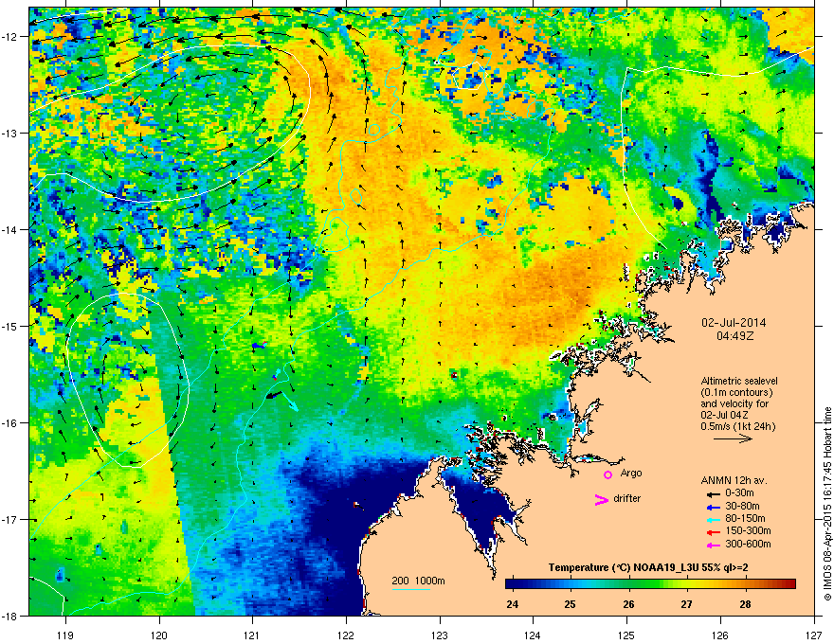This screenshot has height=644, width=834.
Task: Click the cyan line under 200 1000m
Action: pos(411,589)
